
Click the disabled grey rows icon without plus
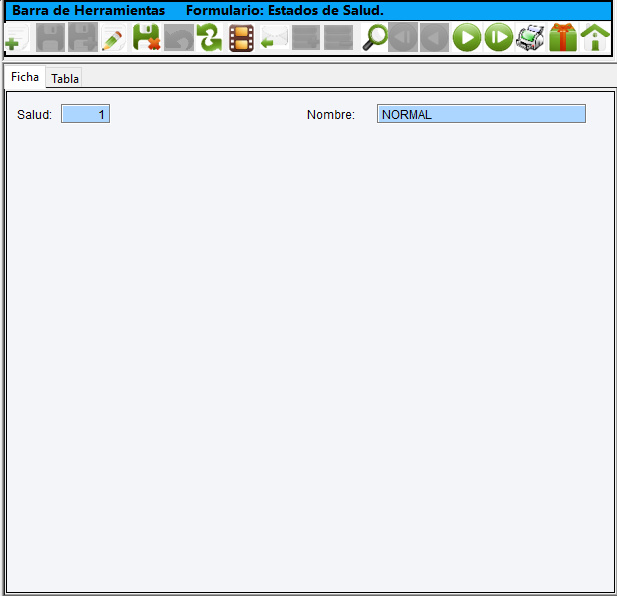pos(338,38)
